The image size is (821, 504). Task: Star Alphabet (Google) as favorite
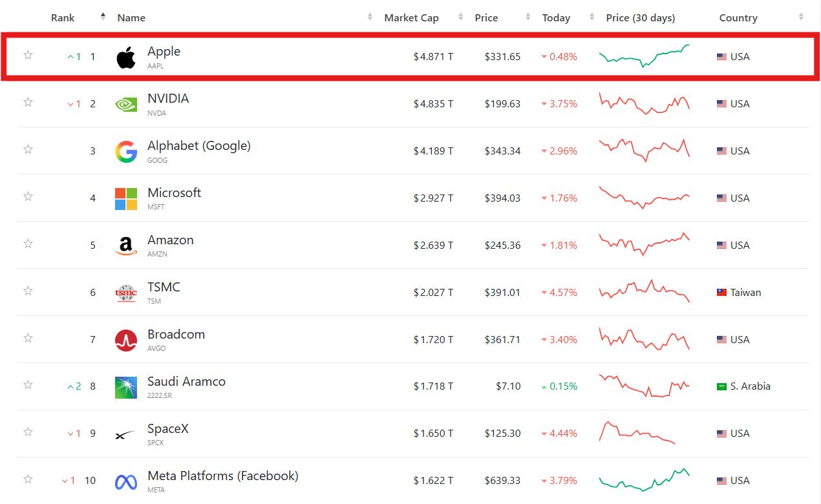click(x=28, y=149)
